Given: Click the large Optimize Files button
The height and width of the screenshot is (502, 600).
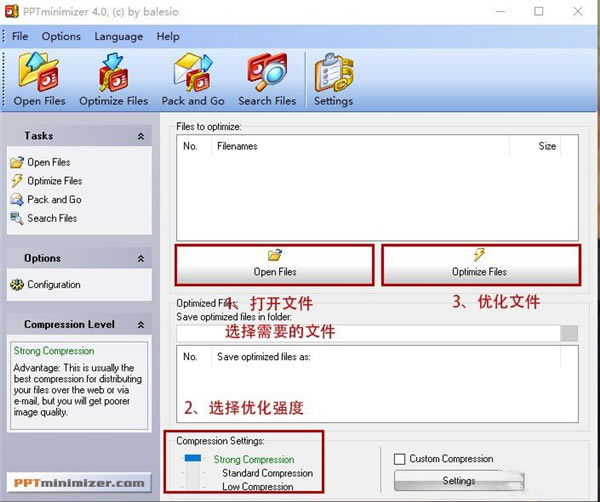Looking at the screenshot, I should click(x=481, y=265).
